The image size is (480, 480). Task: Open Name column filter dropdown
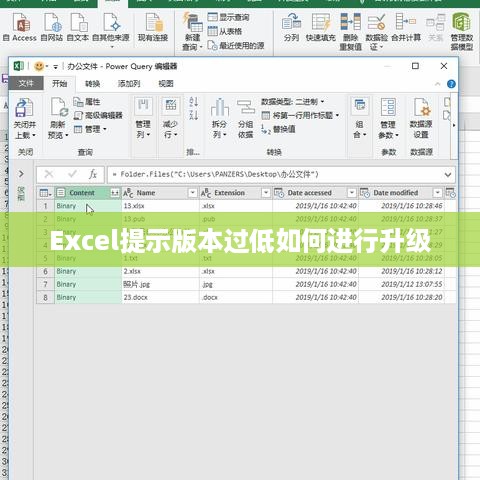point(192,193)
